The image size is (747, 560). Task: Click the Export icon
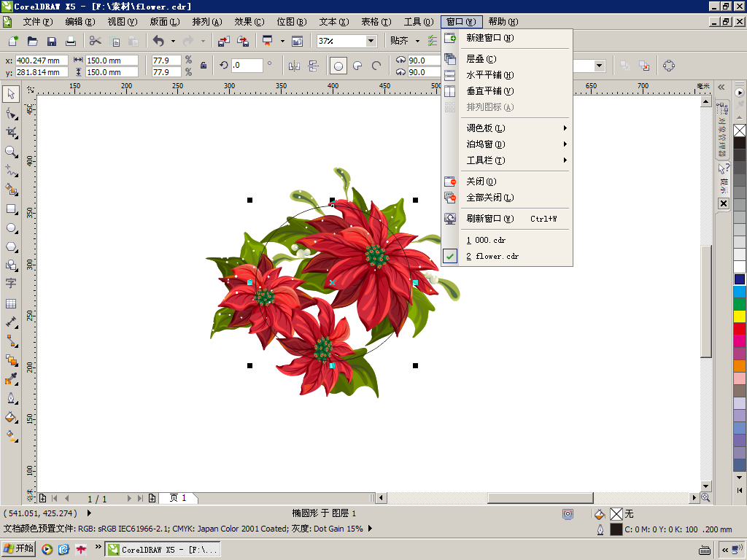(242, 41)
